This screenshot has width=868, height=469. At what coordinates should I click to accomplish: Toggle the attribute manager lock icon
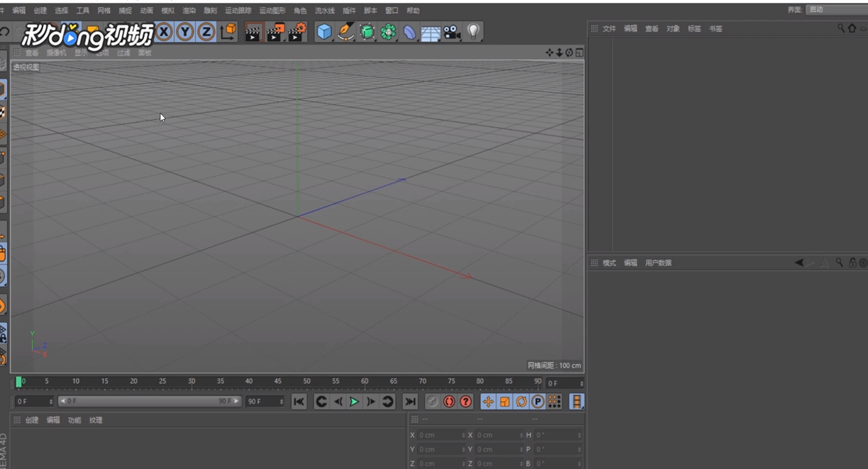[x=852, y=263]
